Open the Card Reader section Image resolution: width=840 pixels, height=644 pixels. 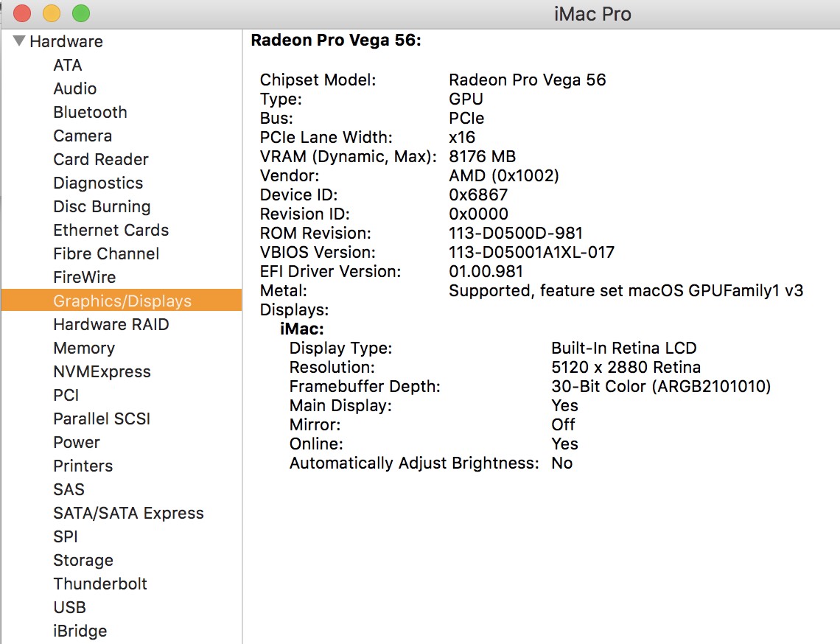101,159
